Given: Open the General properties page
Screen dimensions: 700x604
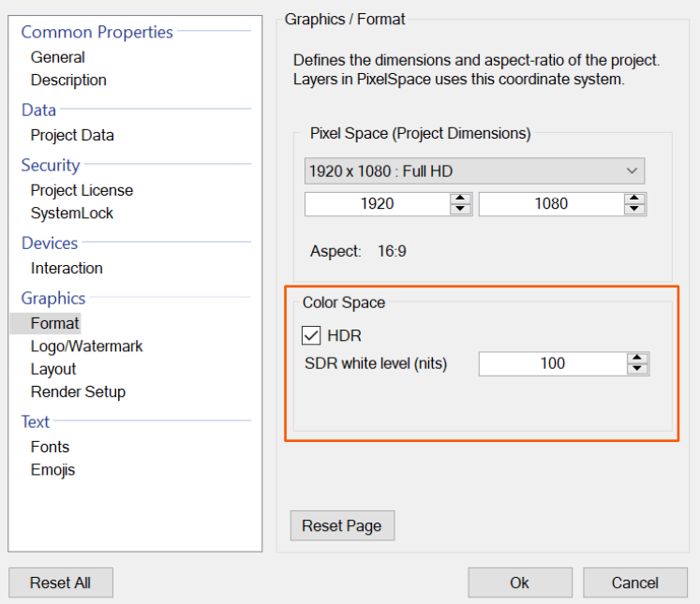Looking at the screenshot, I should tap(57, 57).
